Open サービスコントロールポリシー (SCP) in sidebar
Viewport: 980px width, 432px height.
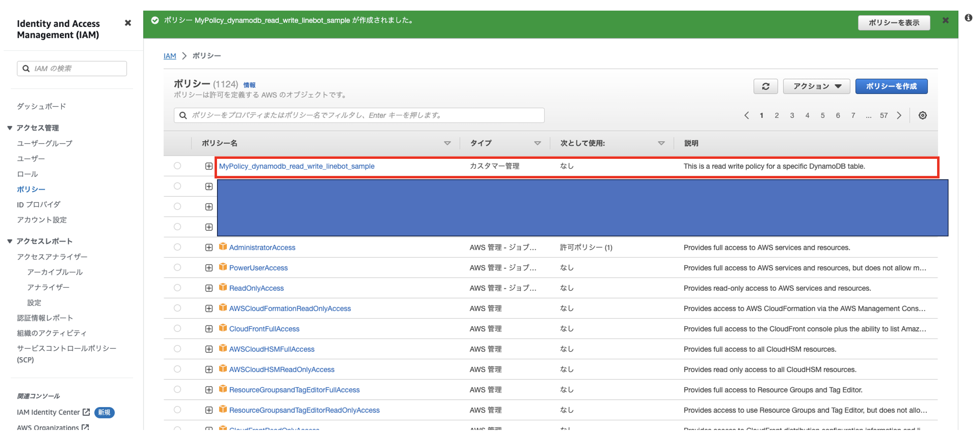tap(67, 354)
